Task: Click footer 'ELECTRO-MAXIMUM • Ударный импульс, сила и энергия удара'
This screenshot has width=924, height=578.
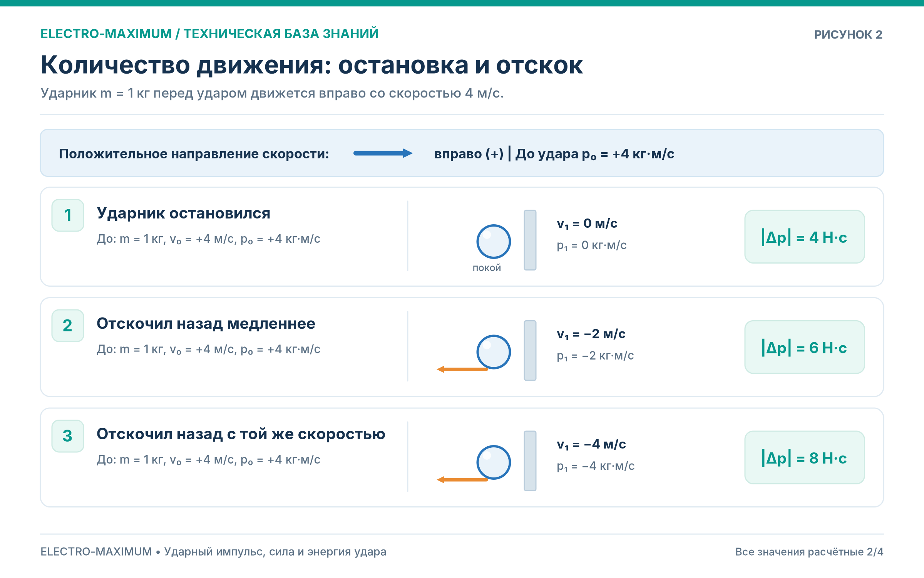Action: click(213, 552)
